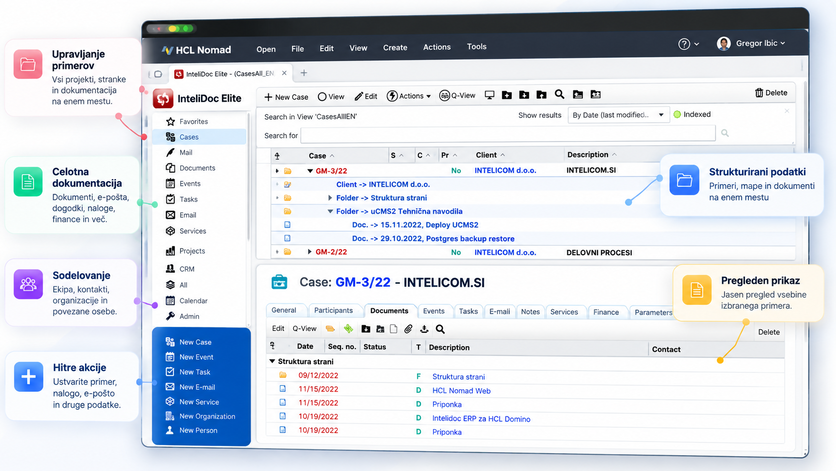The height and width of the screenshot is (471, 836).
Task: Click New Event in quick actions
Action: pyautogui.click(x=190, y=357)
